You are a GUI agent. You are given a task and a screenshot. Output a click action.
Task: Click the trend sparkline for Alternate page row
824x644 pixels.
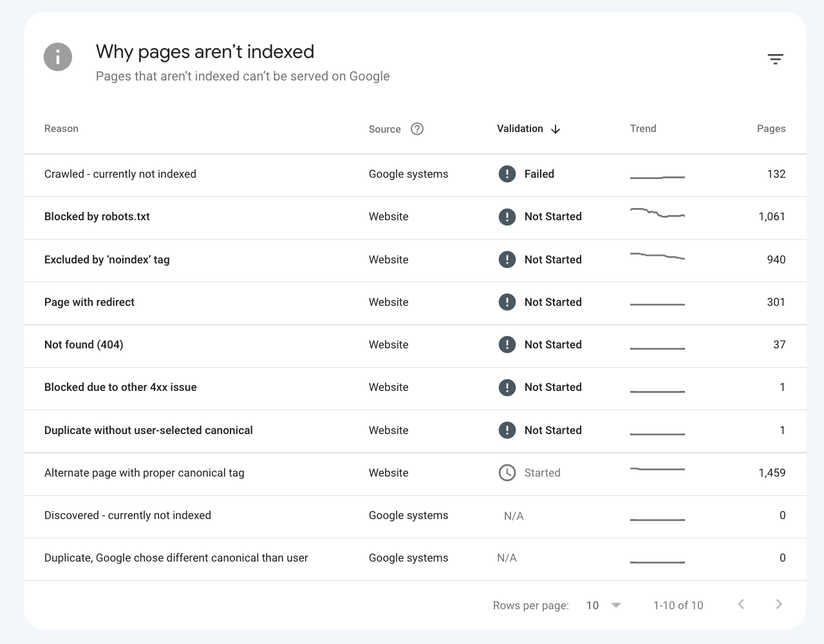(657, 469)
